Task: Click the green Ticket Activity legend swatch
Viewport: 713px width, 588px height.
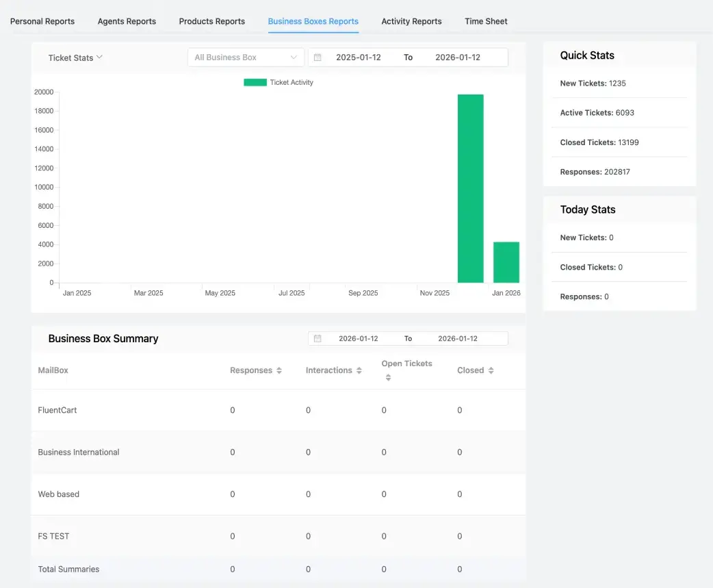Action: click(254, 82)
